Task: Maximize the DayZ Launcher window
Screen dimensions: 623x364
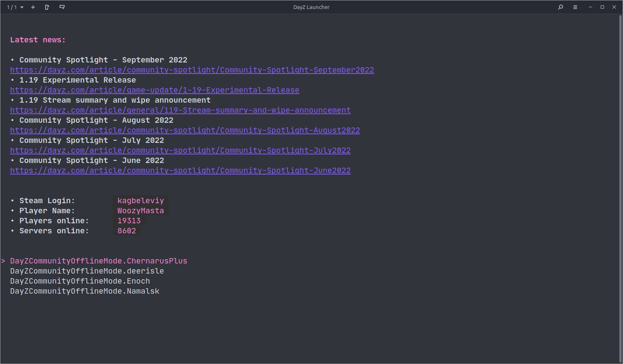Action: [x=602, y=7]
